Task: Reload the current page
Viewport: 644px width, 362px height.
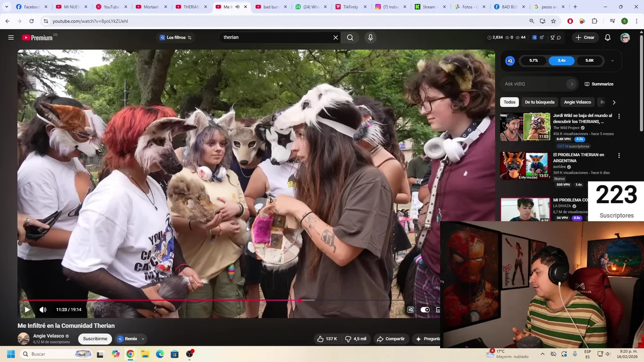Action: pos(31,21)
